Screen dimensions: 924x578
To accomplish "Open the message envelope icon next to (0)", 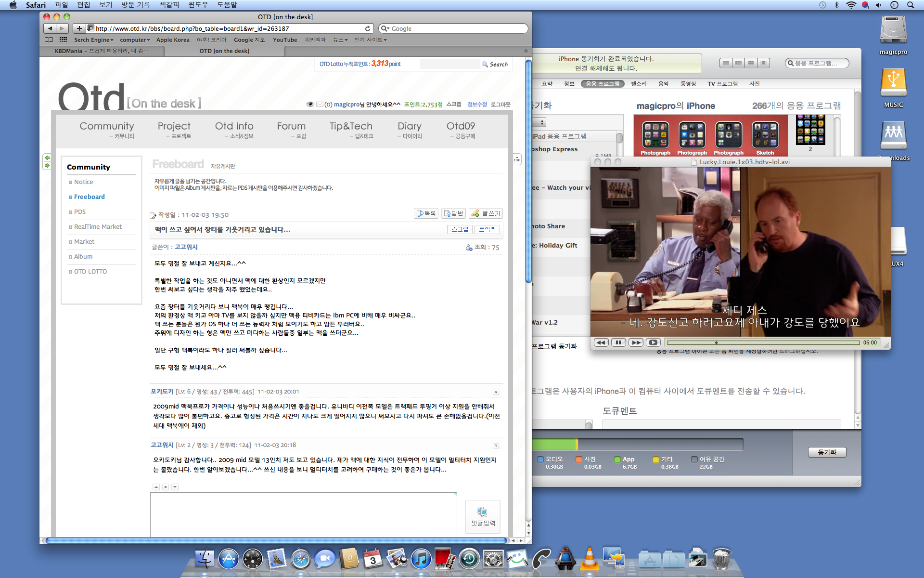I will (320, 105).
